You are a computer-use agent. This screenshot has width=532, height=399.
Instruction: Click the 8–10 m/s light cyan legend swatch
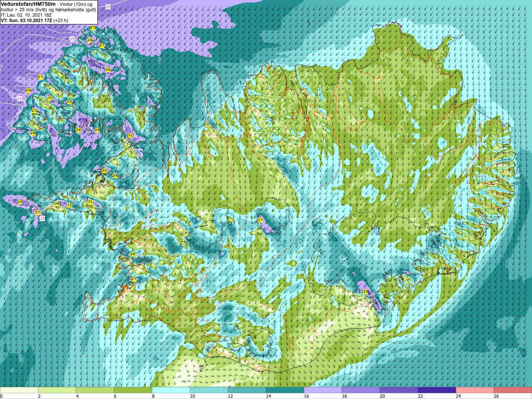[171, 390]
